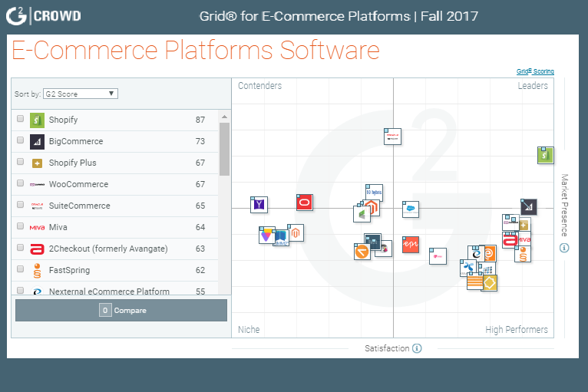Select the Oracle NetSuite tile in the Contenders quadrant
This screenshot has width=588, height=392.
click(392, 137)
